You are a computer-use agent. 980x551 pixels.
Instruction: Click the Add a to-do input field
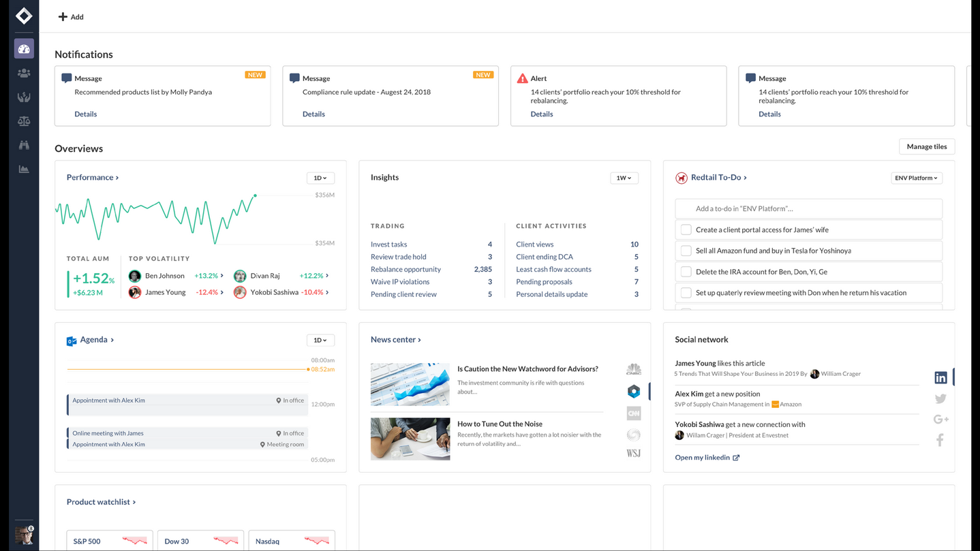(x=808, y=208)
